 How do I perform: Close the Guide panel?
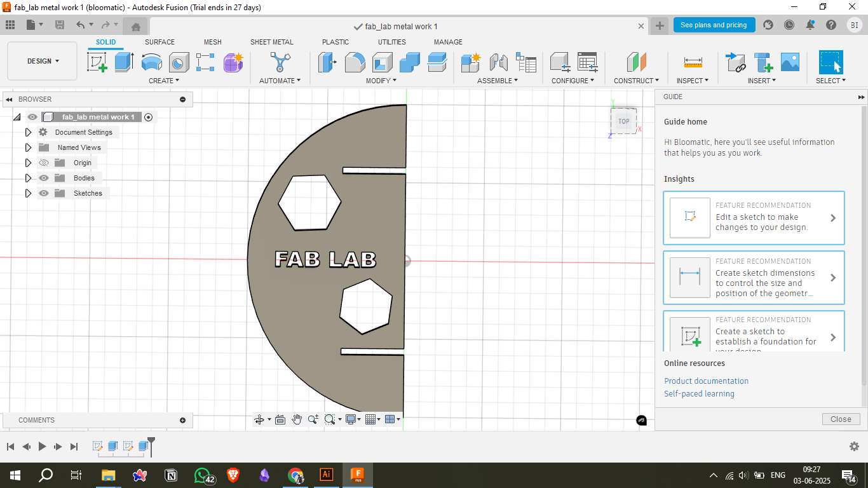coord(841,419)
